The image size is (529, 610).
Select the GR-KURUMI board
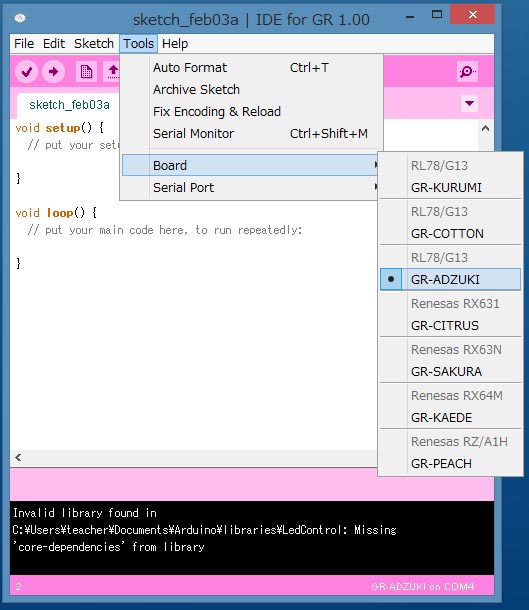pos(450,188)
